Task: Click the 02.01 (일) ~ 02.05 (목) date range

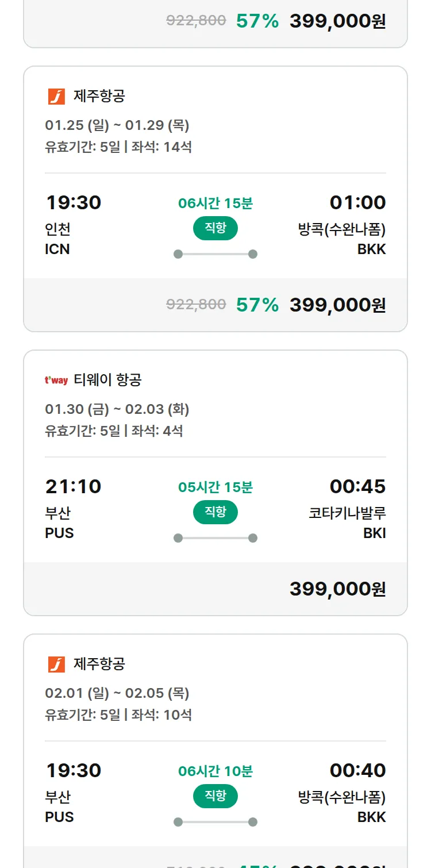Action: [117, 693]
